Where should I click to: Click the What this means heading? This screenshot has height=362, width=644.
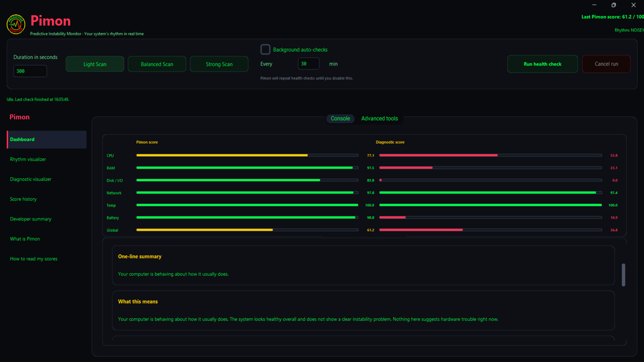tap(138, 302)
